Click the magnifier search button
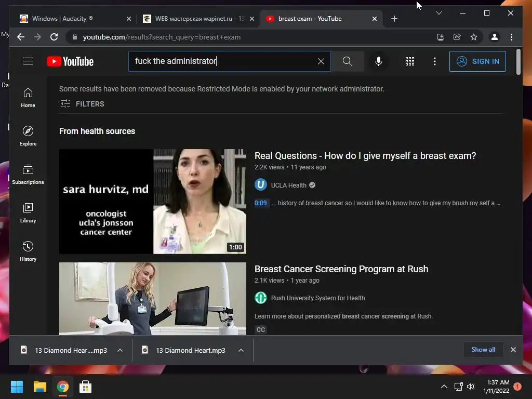Screen dimensions: 532x399 pos(347,61)
